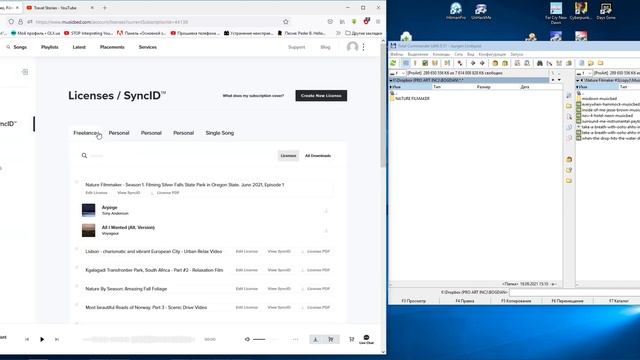Click the queue icon beside Live Chat
The image size is (640, 360).
351,339
